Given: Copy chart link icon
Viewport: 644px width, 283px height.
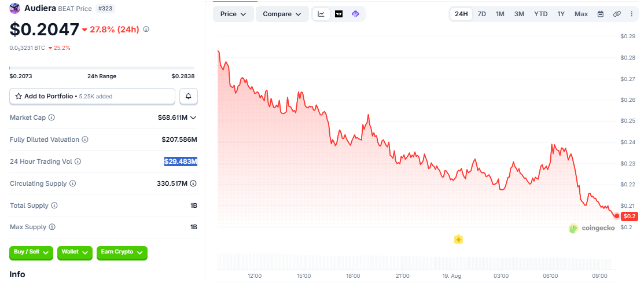Looking at the screenshot, I should click(x=617, y=14).
